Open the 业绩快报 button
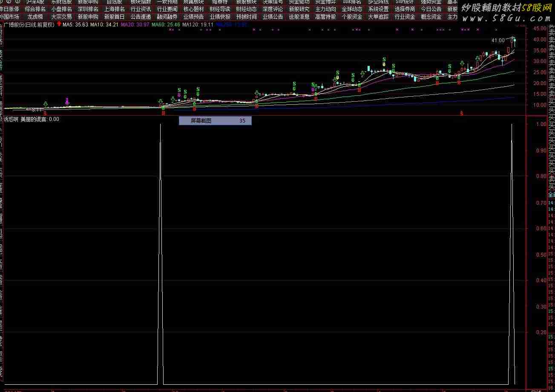This screenshot has height=392, width=555. [x=220, y=17]
